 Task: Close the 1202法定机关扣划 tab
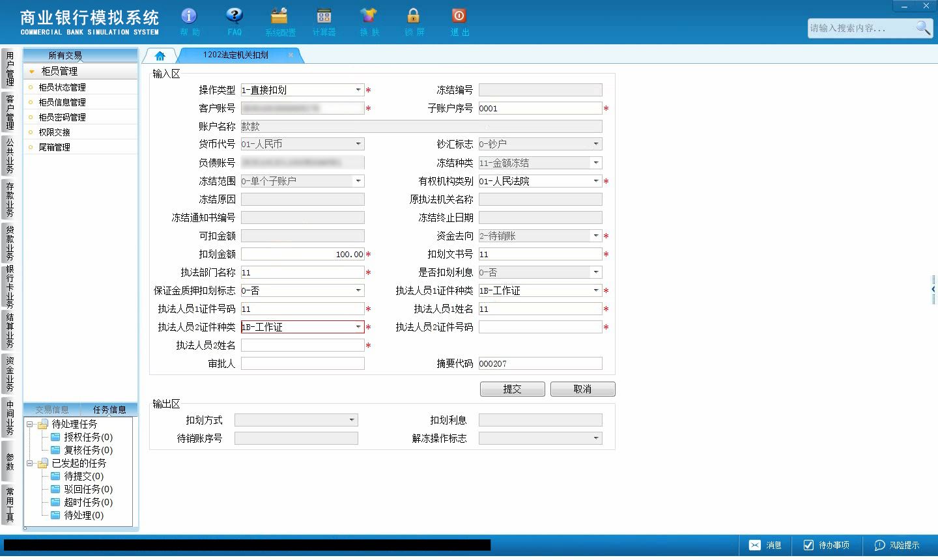[x=291, y=55]
